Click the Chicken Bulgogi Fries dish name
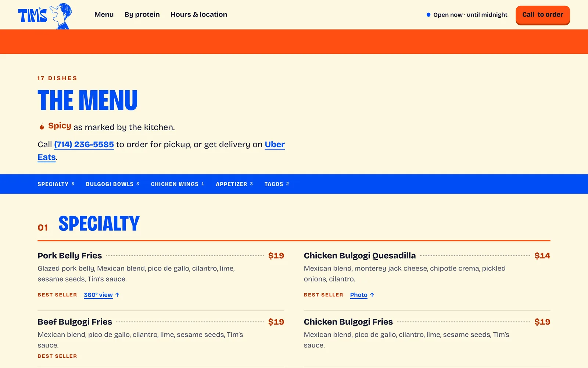Screen dimensions: 588x368 348,322
